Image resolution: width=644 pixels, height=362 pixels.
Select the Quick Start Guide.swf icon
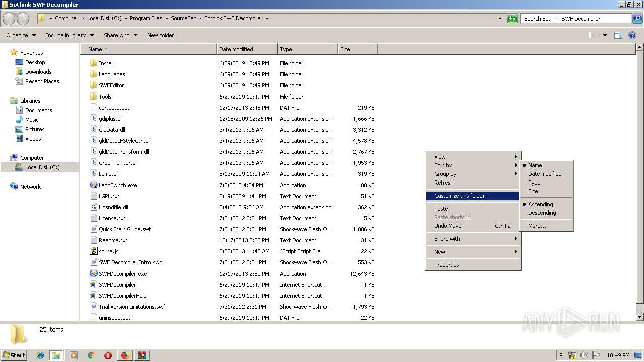point(93,229)
